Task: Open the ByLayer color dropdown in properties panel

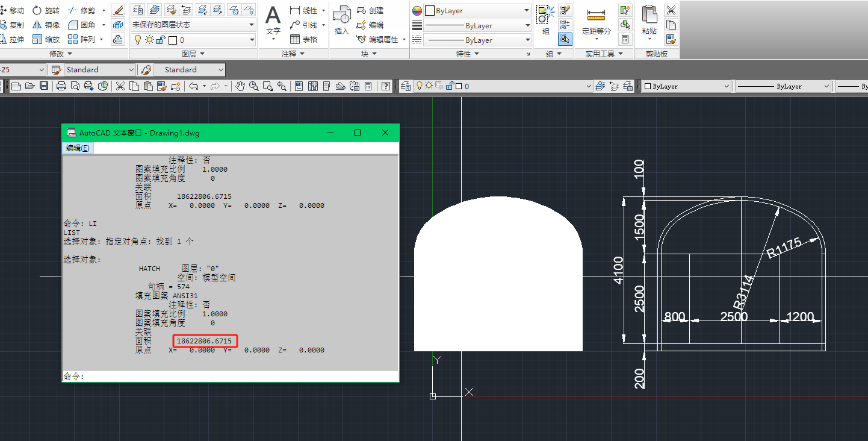Action: coord(477,11)
